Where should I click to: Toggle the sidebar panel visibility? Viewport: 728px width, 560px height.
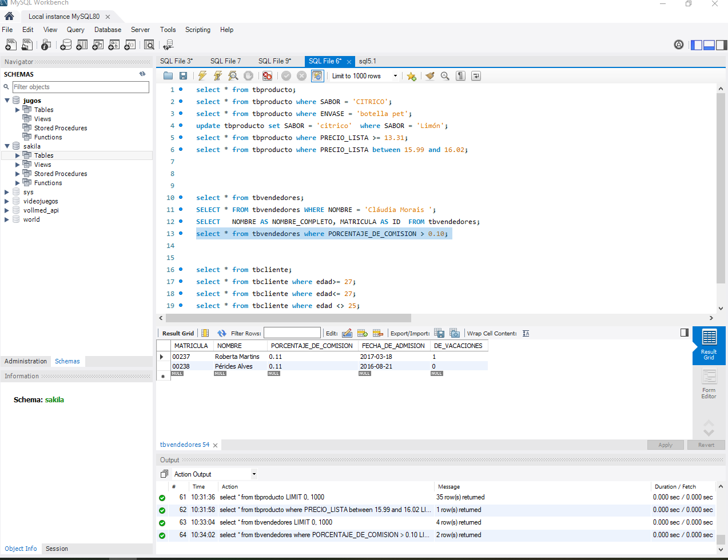point(697,45)
